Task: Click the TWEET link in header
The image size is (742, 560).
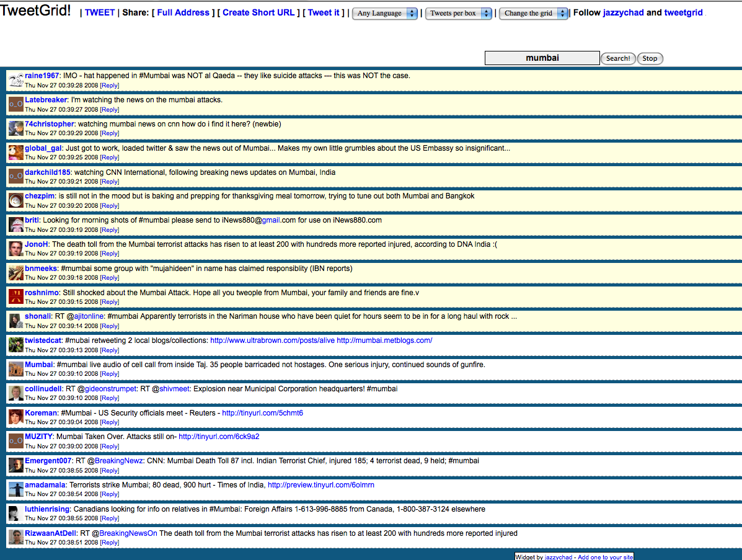Action: 100,13
